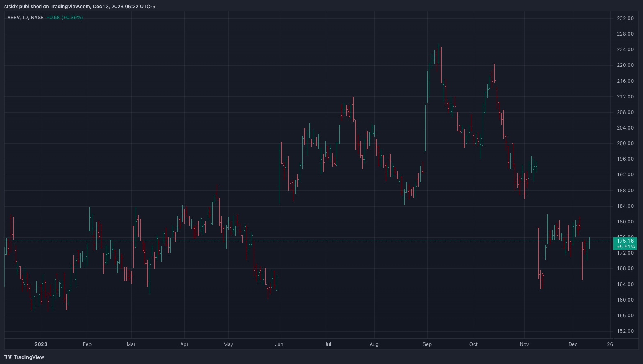
Task: Click the May label on time axis
Action: coord(228,344)
